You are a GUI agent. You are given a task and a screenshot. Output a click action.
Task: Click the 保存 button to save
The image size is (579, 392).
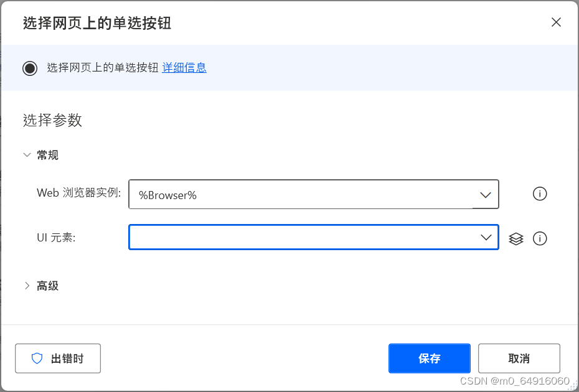tap(429, 358)
